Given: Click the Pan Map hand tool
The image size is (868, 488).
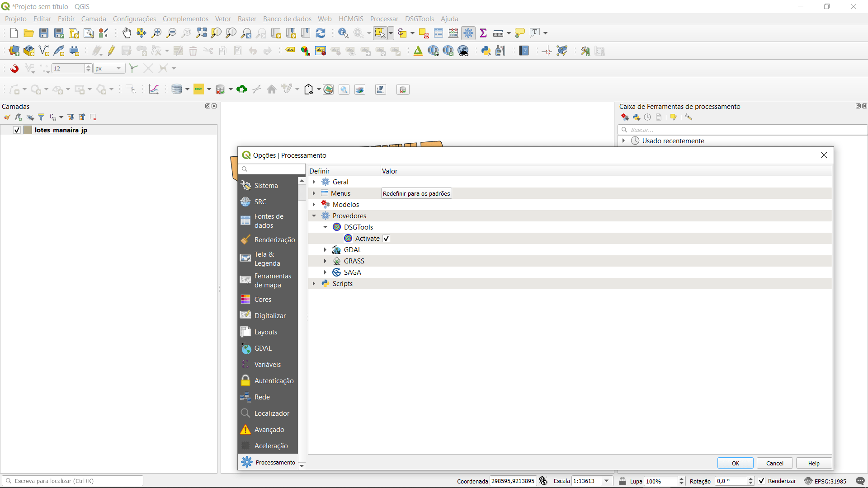Looking at the screenshot, I should [x=127, y=33].
